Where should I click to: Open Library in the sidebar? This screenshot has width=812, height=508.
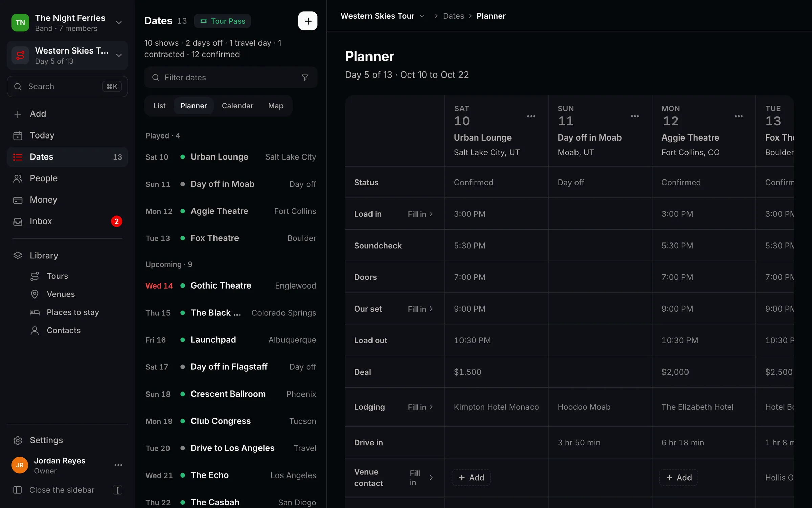(x=67, y=255)
